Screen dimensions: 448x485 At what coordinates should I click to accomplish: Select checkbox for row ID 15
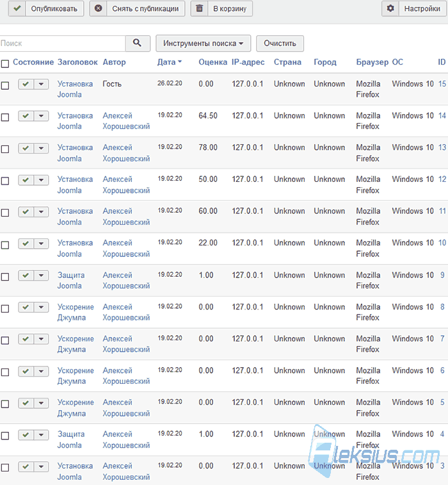click(5, 85)
